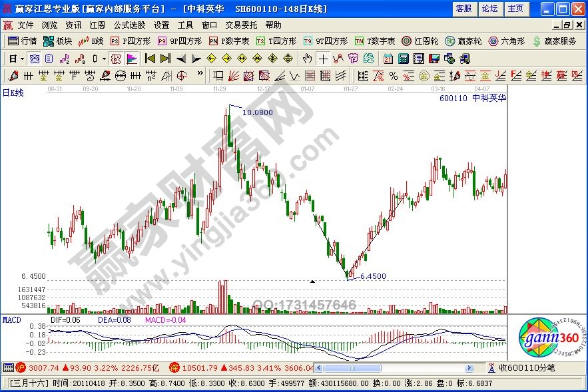Click the red target crosshair circle icon
Viewport: 588px width, 392px height.
click(x=182, y=76)
